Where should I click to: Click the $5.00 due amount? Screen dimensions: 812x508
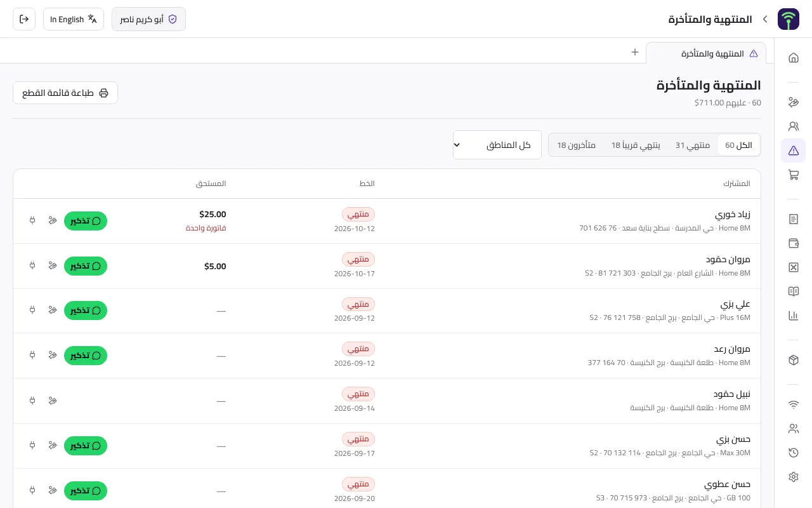[x=215, y=267]
